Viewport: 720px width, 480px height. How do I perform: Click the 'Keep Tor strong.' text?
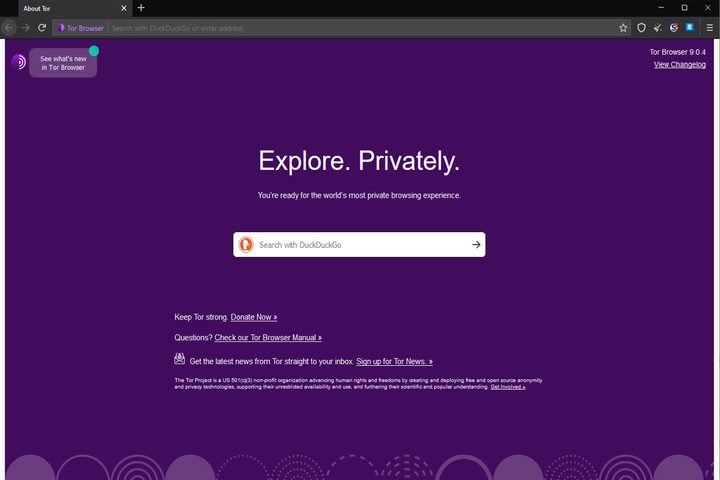click(201, 317)
